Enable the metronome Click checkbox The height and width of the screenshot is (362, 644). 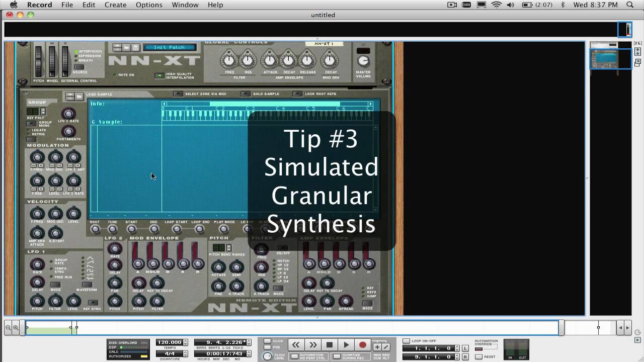(x=267, y=341)
